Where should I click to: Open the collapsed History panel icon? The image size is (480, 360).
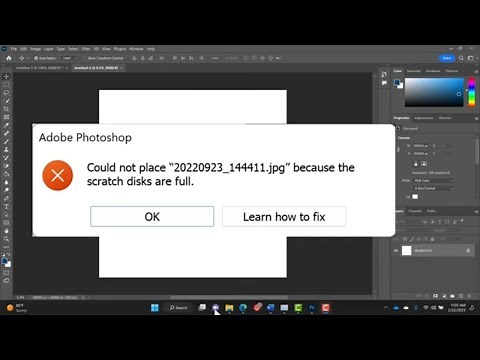click(x=384, y=74)
